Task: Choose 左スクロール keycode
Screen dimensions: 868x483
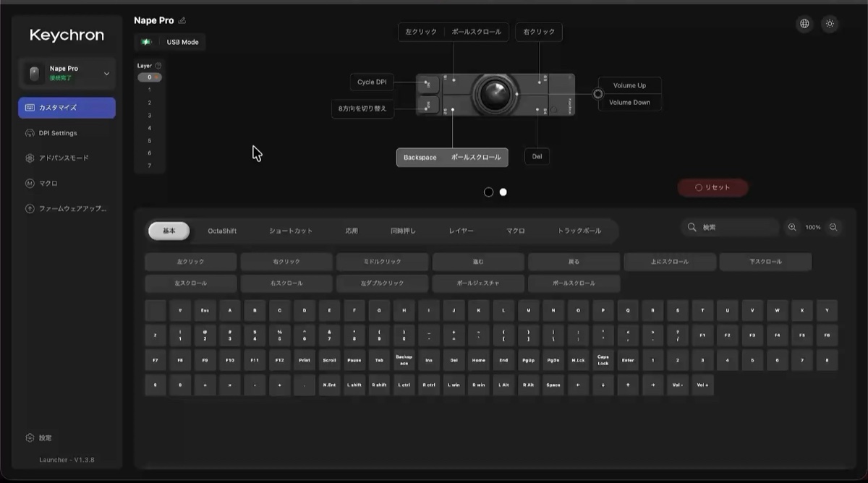Action: 191,283
